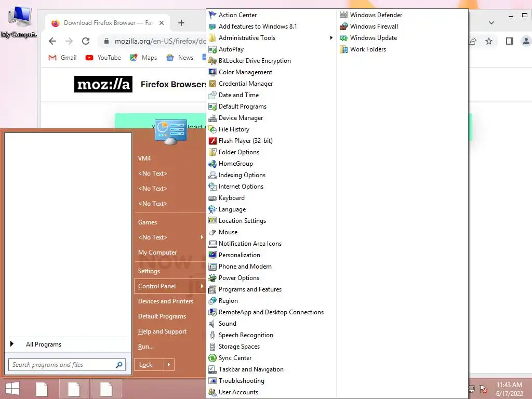Click the AutoPlay icon in the list

point(212,49)
